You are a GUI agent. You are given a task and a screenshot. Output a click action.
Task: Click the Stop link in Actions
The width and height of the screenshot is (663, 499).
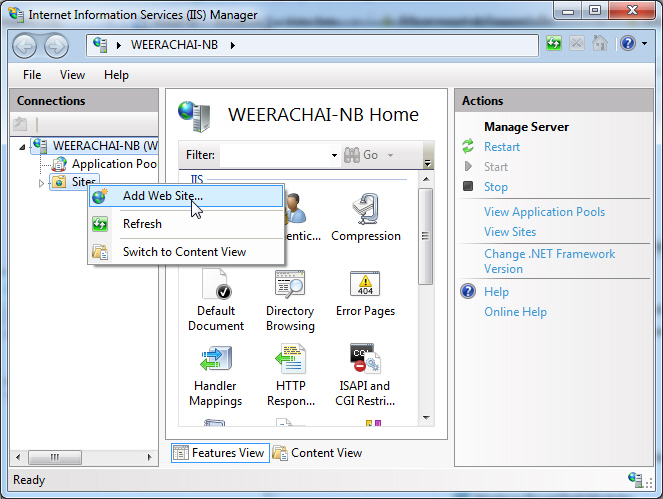[x=496, y=187]
